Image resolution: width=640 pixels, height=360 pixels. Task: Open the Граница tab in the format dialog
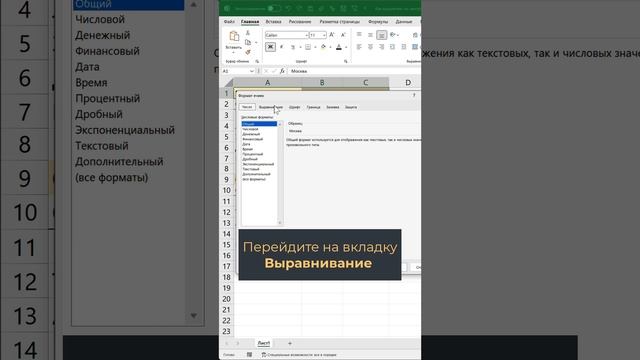pyautogui.click(x=313, y=107)
